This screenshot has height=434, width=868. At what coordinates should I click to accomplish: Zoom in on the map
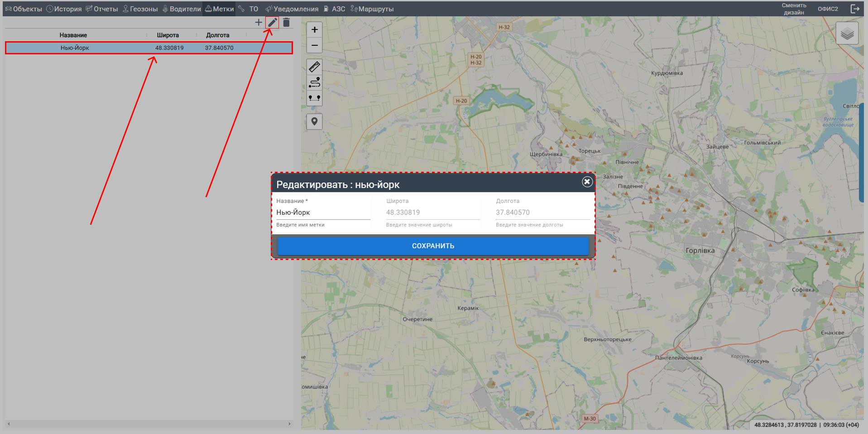(x=314, y=30)
